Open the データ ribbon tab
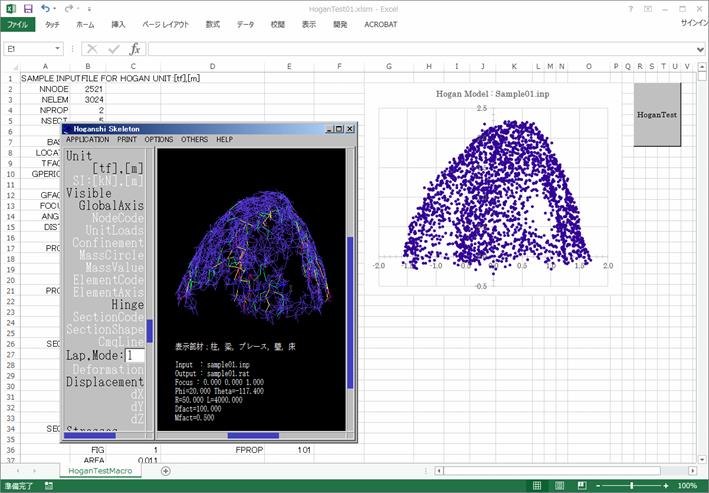The image size is (709, 493). click(x=246, y=24)
